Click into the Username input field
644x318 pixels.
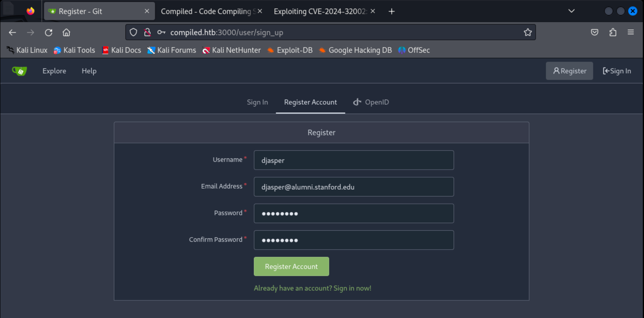(354, 160)
